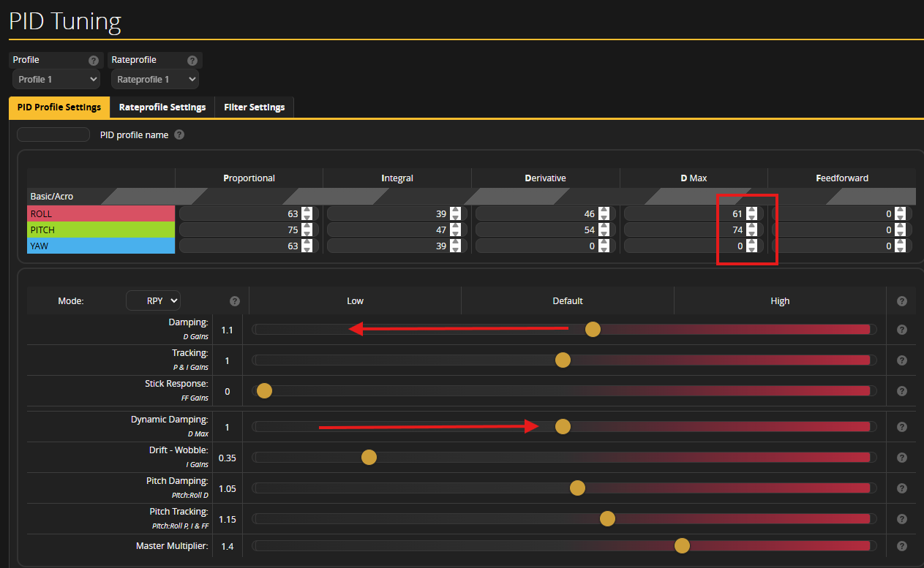Click stepper arrows on Pitch Integral

coord(456,230)
